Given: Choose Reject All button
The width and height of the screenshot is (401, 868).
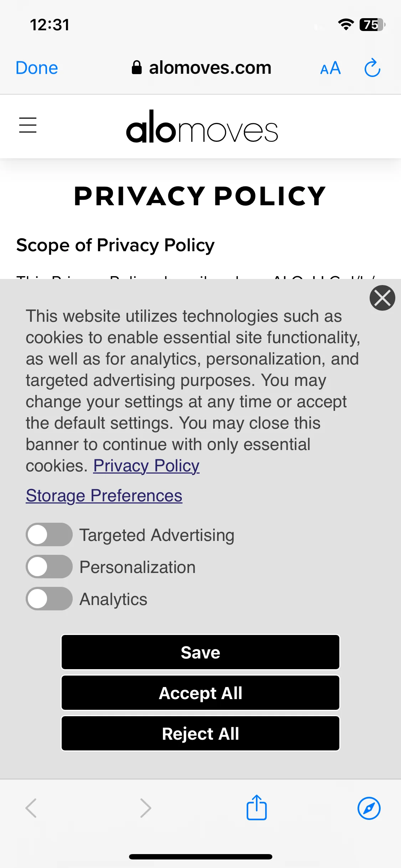Looking at the screenshot, I should (x=200, y=733).
